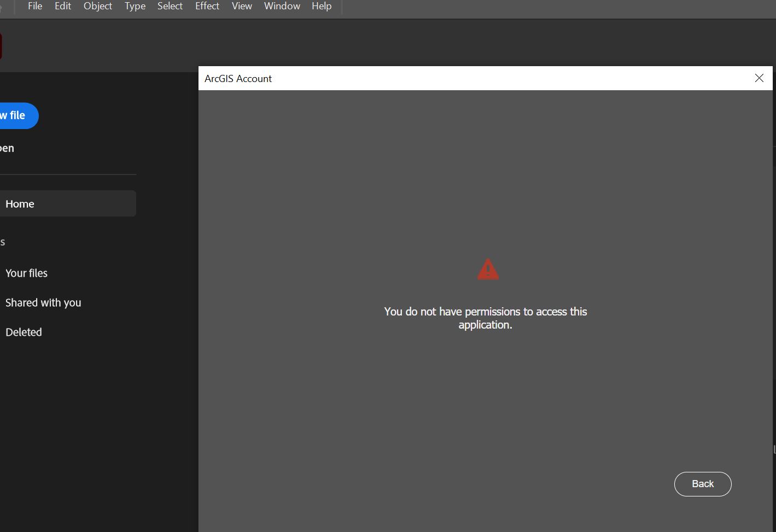Open the Effect menu
This screenshot has height=532, width=776.
coord(207,6)
